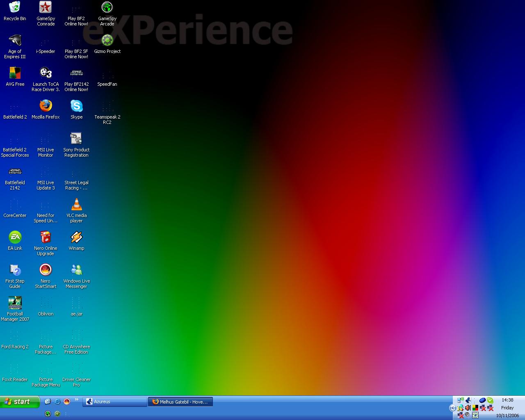Viewport: 525px width, 420px height.
Task: Click Internet Explorer in Quick Launch
Action: coord(57,402)
